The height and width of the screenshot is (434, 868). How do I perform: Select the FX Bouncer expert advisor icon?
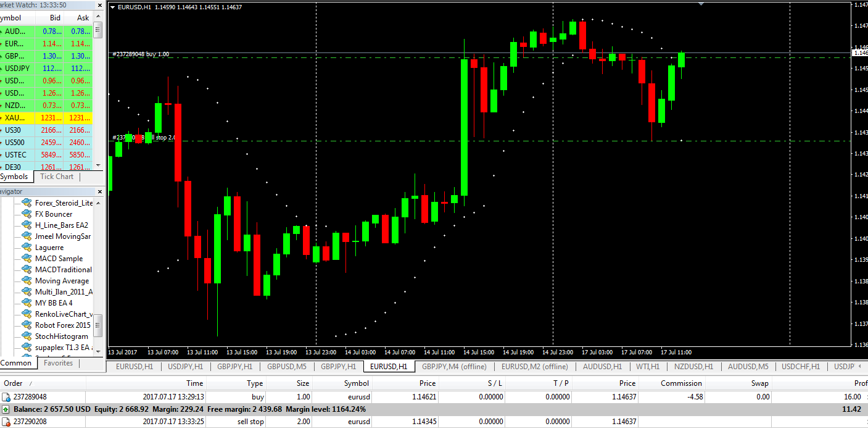pyautogui.click(x=27, y=214)
